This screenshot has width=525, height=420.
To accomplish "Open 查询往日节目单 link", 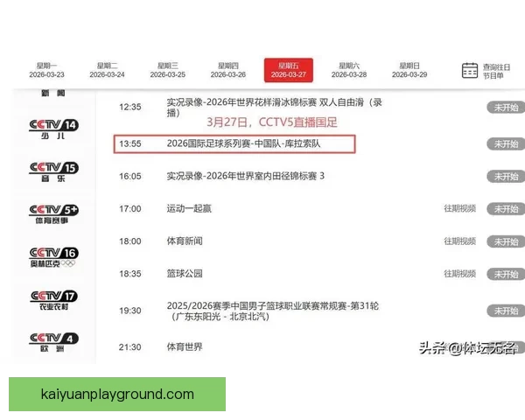I will pos(496,71).
